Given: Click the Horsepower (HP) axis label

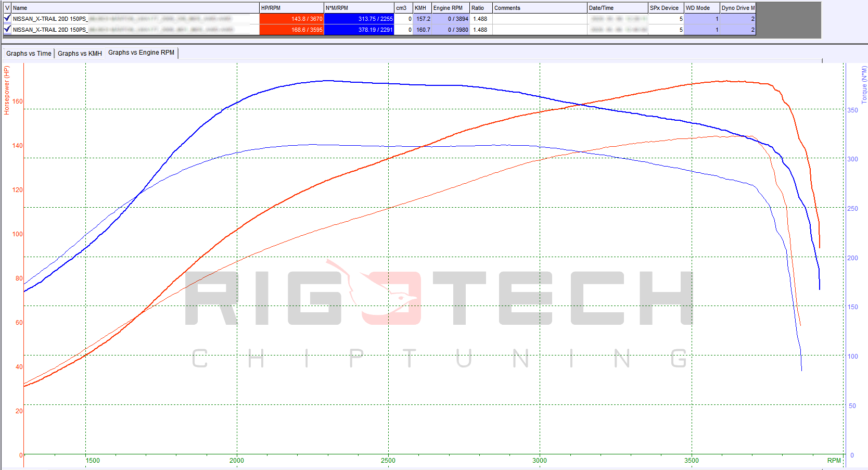Looking at the screenshot, I should click(x=7, y=90).
